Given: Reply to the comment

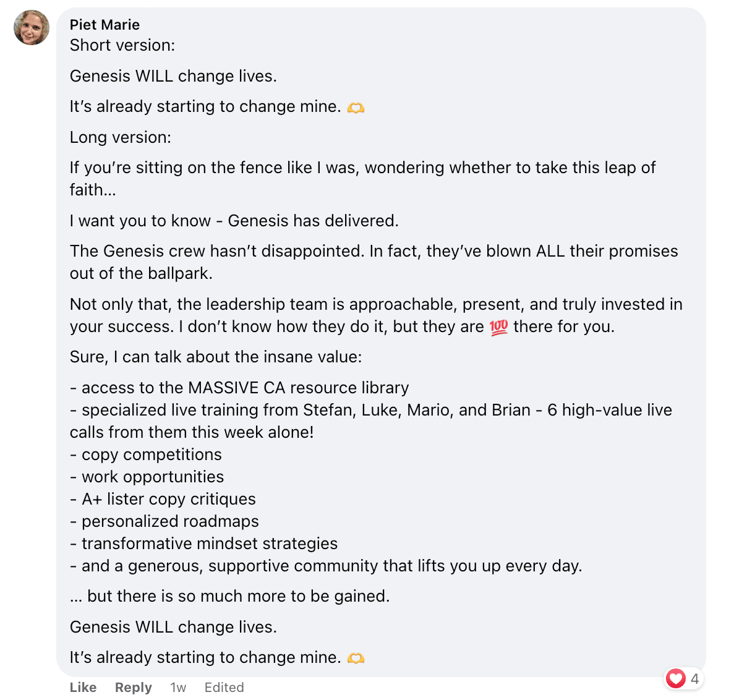Looking at the screenshot, I should tap(133, 687).
